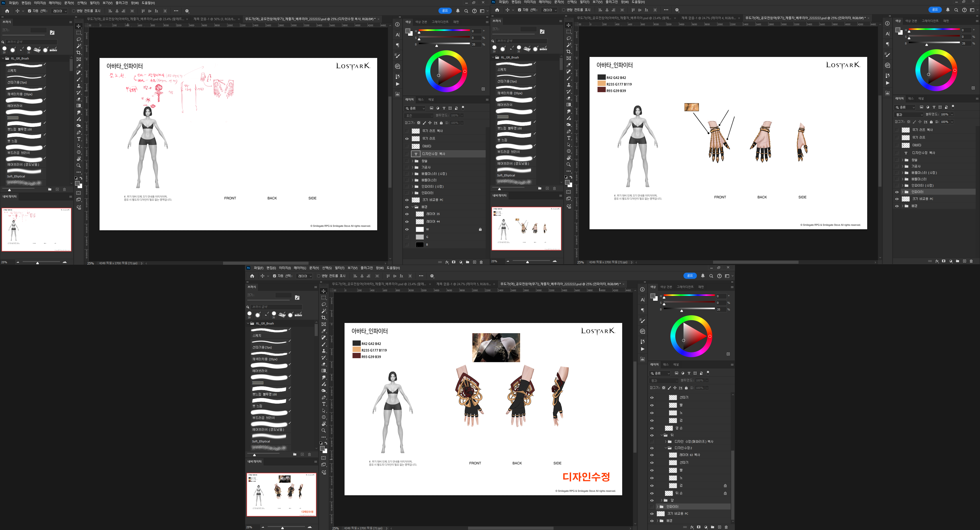
Task: Pick the Eyedropper tool in top-left window
Action: [x=79, y=66]
